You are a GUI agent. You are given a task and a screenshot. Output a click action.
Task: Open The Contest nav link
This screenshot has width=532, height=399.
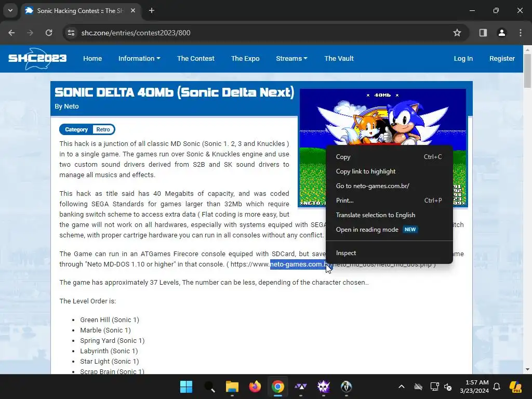pos(196,58)
